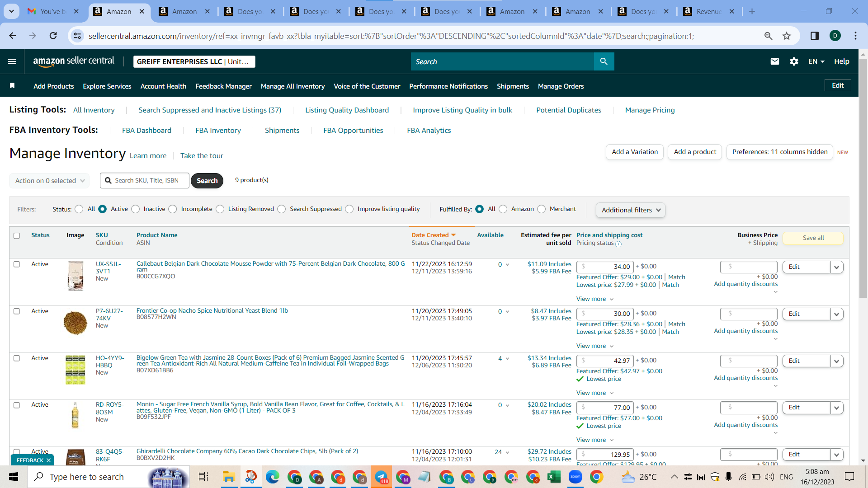
Task: Open the messages envelope icon
Action: click(774, 61)
